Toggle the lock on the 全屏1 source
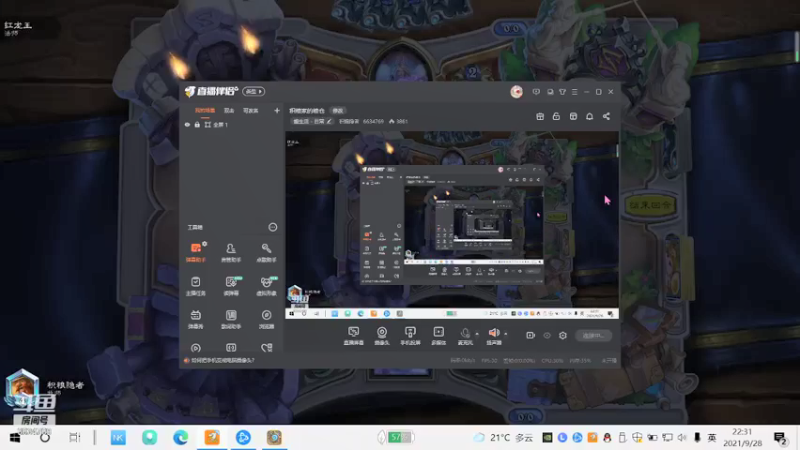 [x=197, y=124]
